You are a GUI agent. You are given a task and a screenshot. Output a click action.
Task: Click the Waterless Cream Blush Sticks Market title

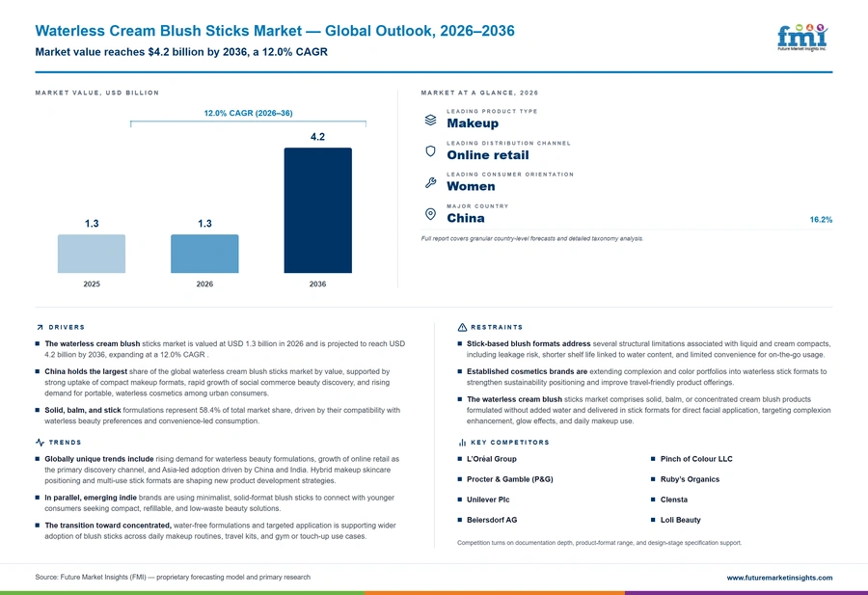click(x=275, y=31)
